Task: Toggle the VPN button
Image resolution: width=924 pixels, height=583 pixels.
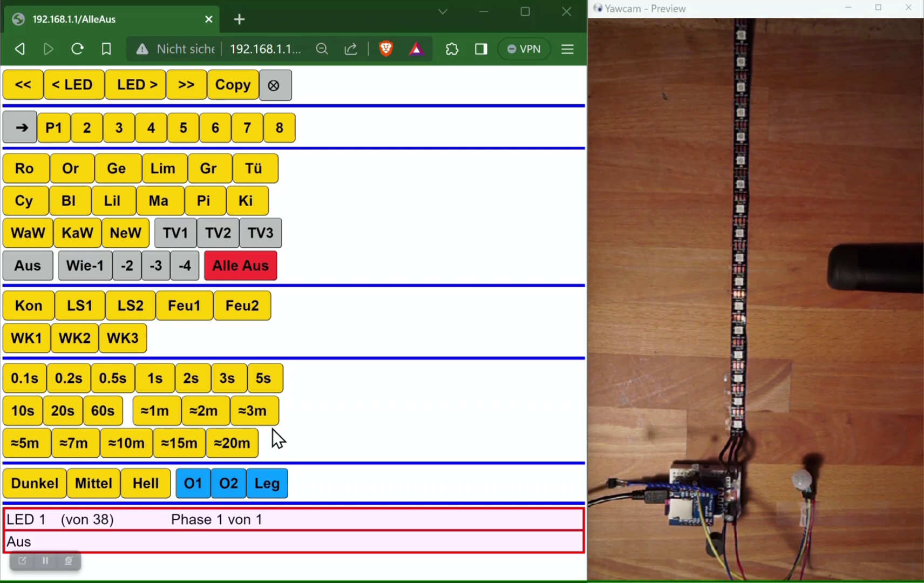Action: pyautogui.click(x=524, y=49)
